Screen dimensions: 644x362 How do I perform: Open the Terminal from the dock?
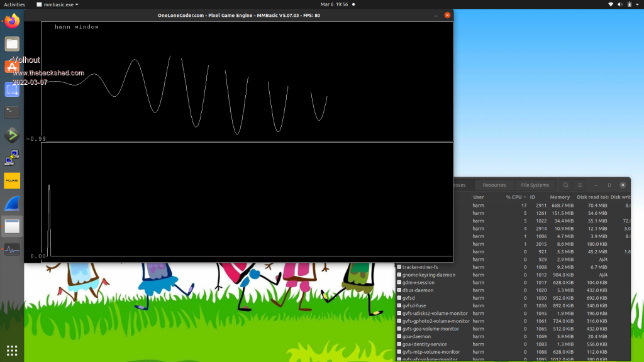12,112
